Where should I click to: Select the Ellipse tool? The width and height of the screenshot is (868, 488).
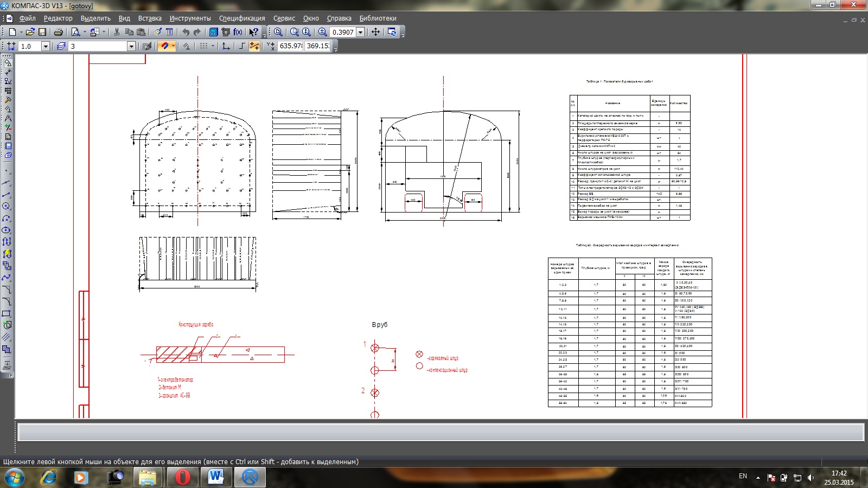[x=7, y=230]
